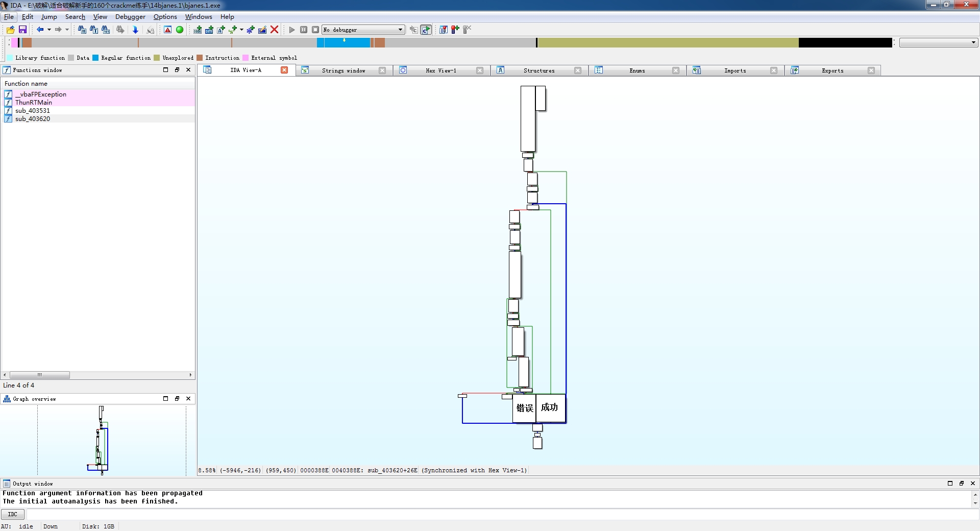
Task: Click the breakpoint list toolbar icon
Action: (444, 30)
